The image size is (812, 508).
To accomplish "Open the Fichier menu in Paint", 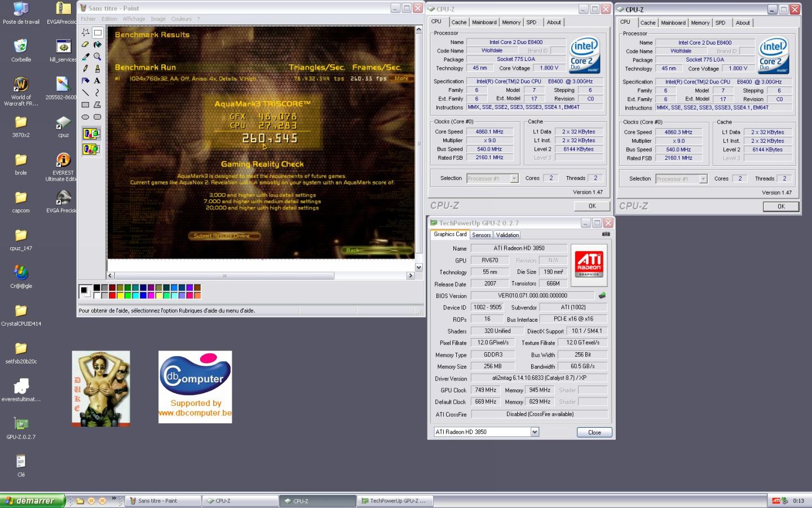I will (x=88, y=19).
